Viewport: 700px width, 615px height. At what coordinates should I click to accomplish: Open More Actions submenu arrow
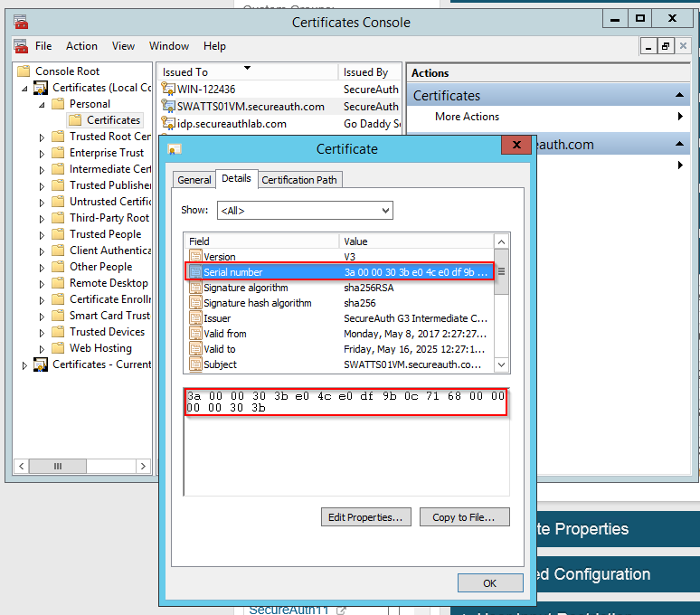pyautogui.click(x=680, y=116)
